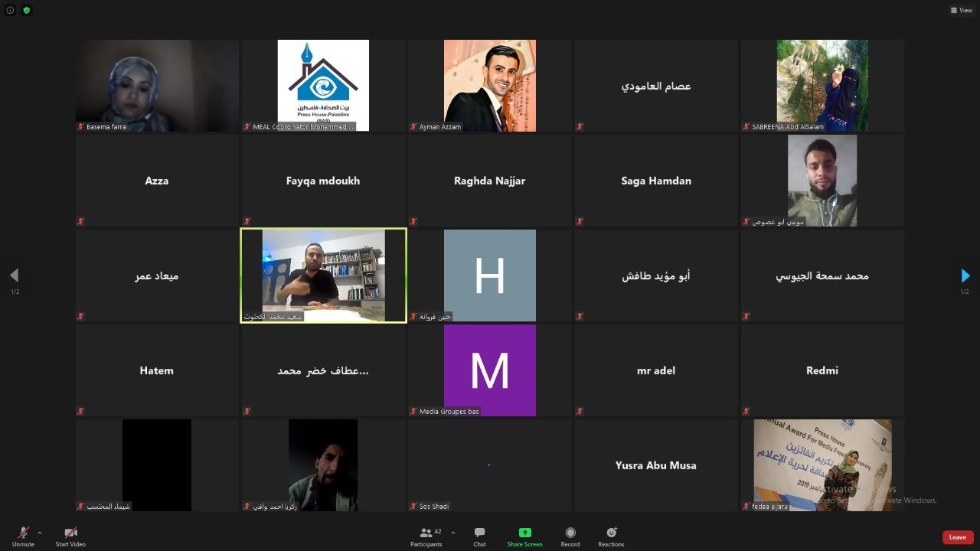The height and width of the screenshot is (551, 980).
Task: Turn on camera with Start Video
Action: (70, 536)
